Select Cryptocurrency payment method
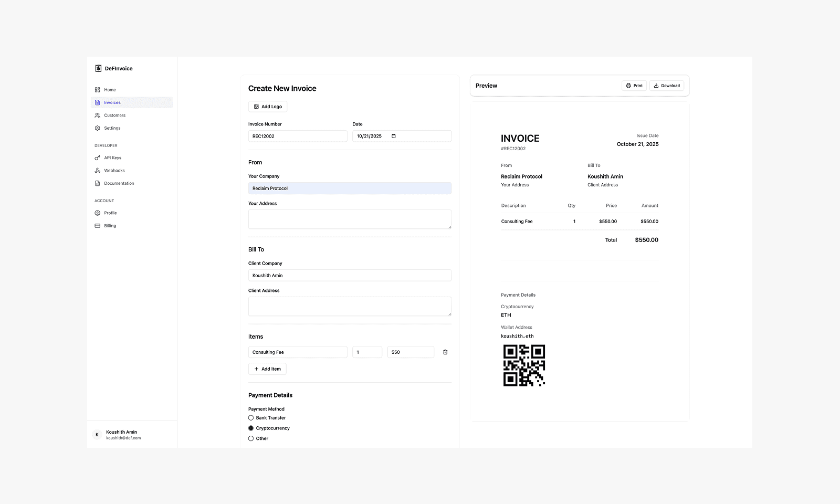The width and height of the screenshot is (840, 504). point(251,428)
